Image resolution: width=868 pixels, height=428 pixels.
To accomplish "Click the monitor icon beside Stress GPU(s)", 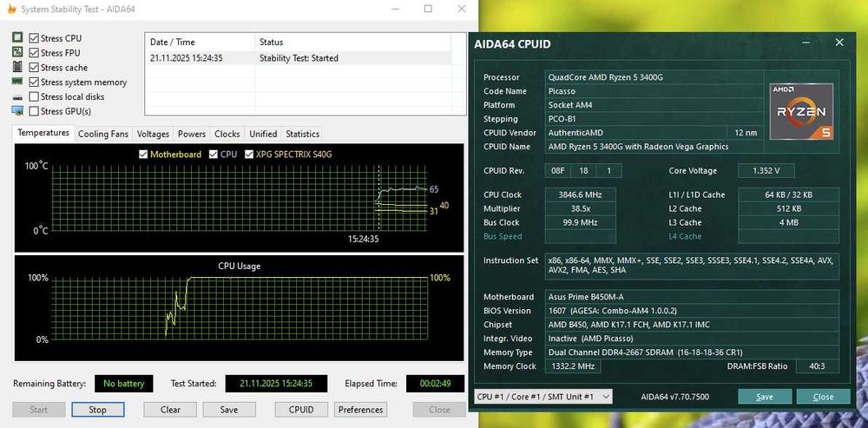I will [x=17, y=111].
